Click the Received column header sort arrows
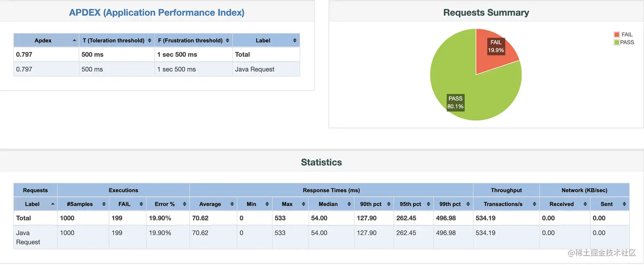 585,204
